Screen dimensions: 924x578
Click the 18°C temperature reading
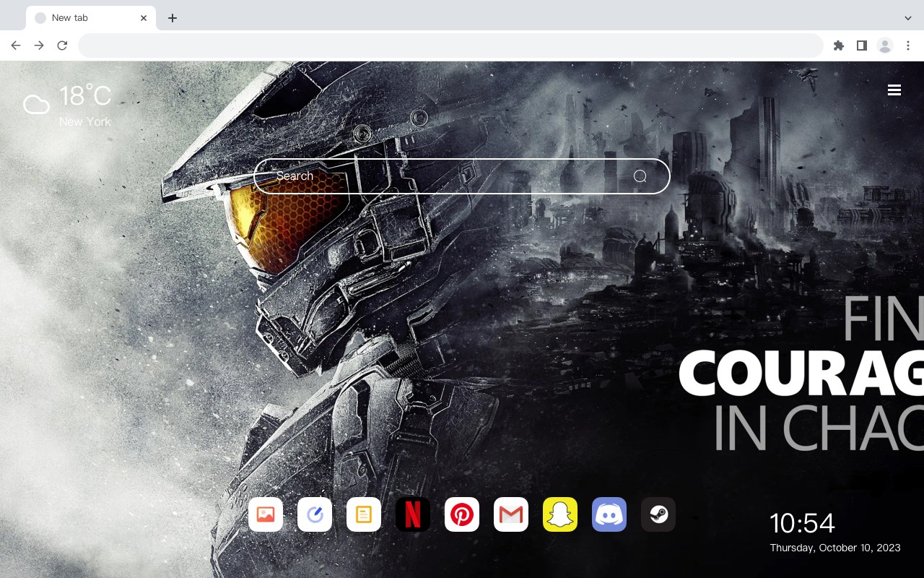85,96
